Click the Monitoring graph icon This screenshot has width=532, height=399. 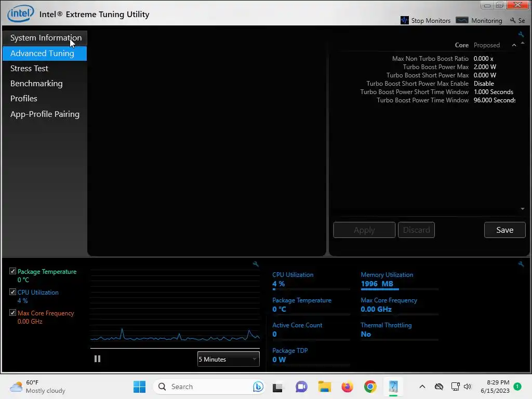[x=462, y=20]
